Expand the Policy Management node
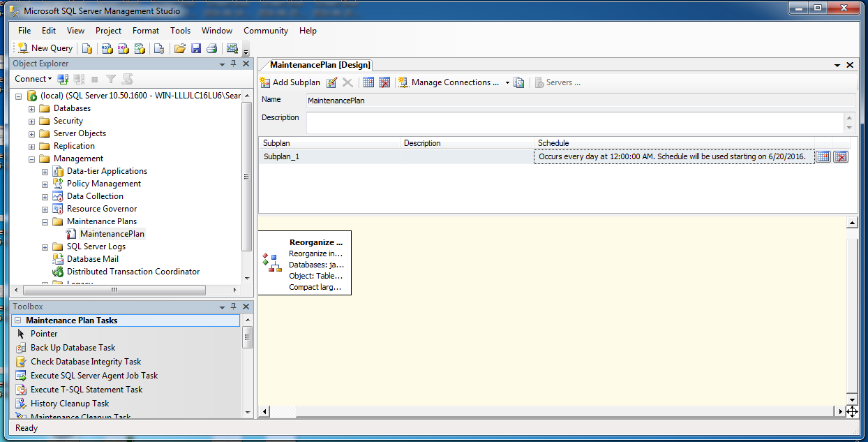Image resolution: width=868 pixels, height=442 pixels. 45,184
